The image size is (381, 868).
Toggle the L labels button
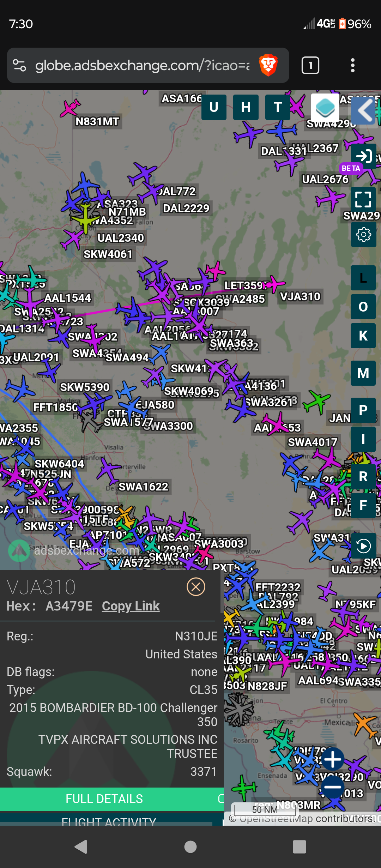(363, 278)
